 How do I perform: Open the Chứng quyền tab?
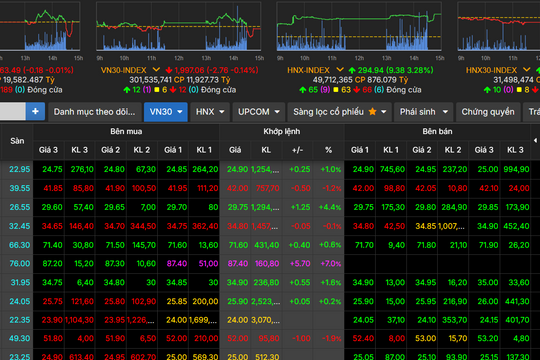(x=488, y=112)
